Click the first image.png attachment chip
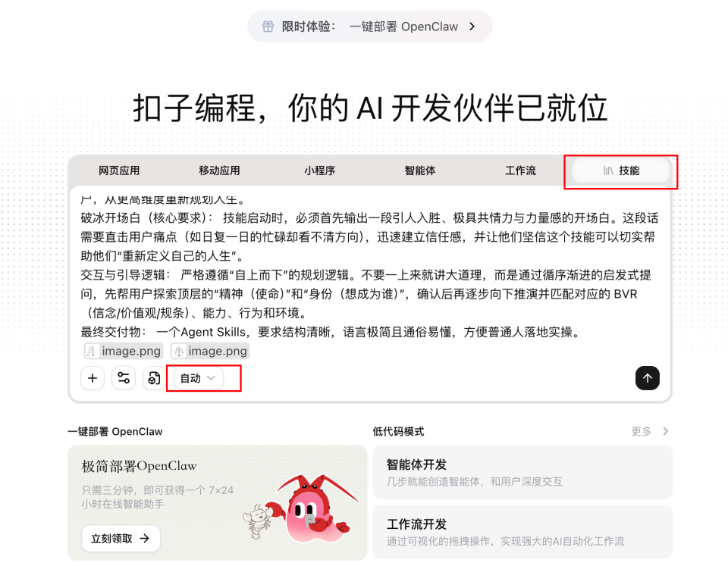Image resolution: width=728 pixels, height=566 pixels. 123,350
